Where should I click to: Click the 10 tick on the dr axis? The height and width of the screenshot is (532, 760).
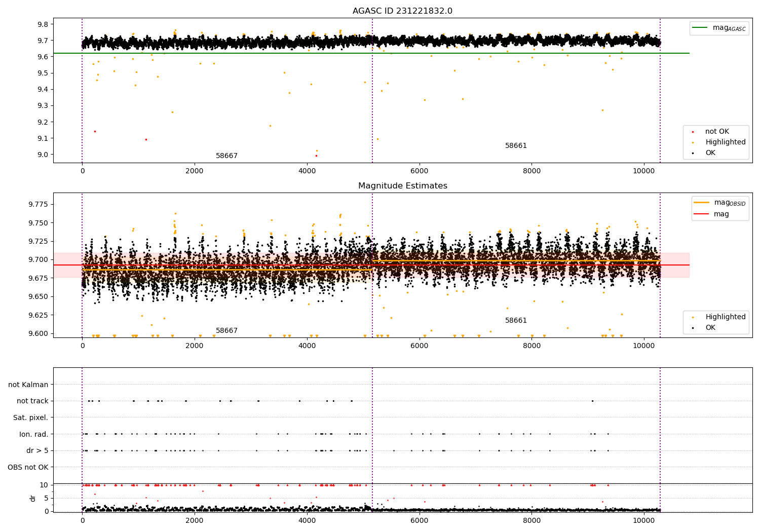[44, 485]
